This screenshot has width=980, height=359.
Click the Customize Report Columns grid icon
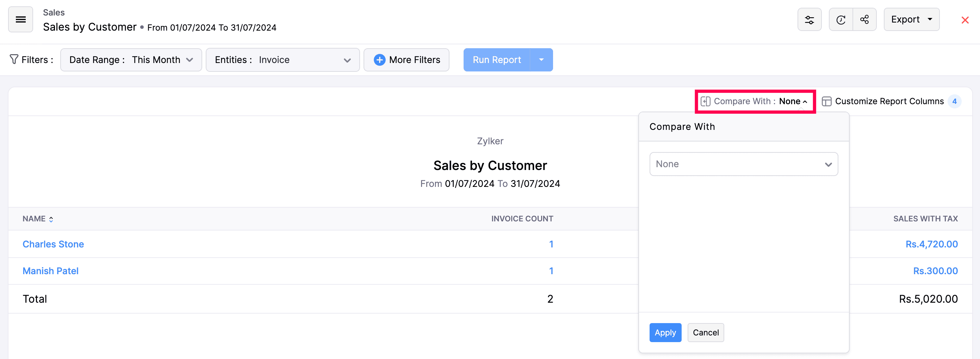(x=826, y=101)
